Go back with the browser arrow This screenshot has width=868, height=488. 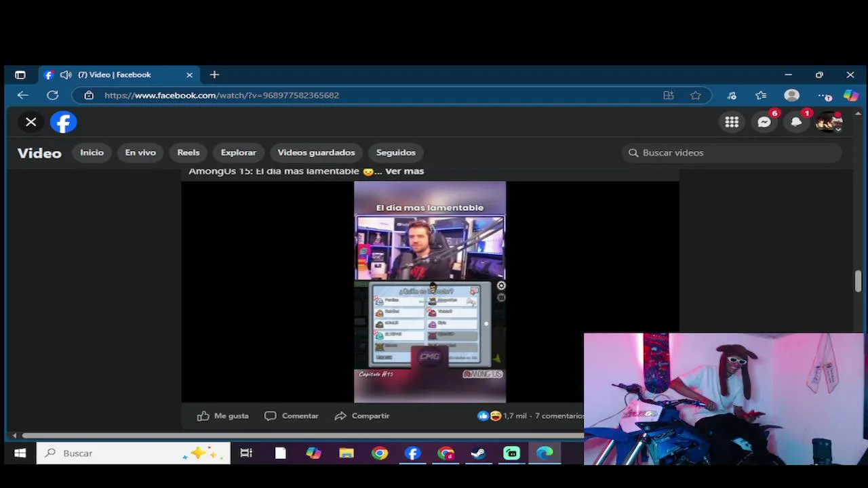coord(23,96)
